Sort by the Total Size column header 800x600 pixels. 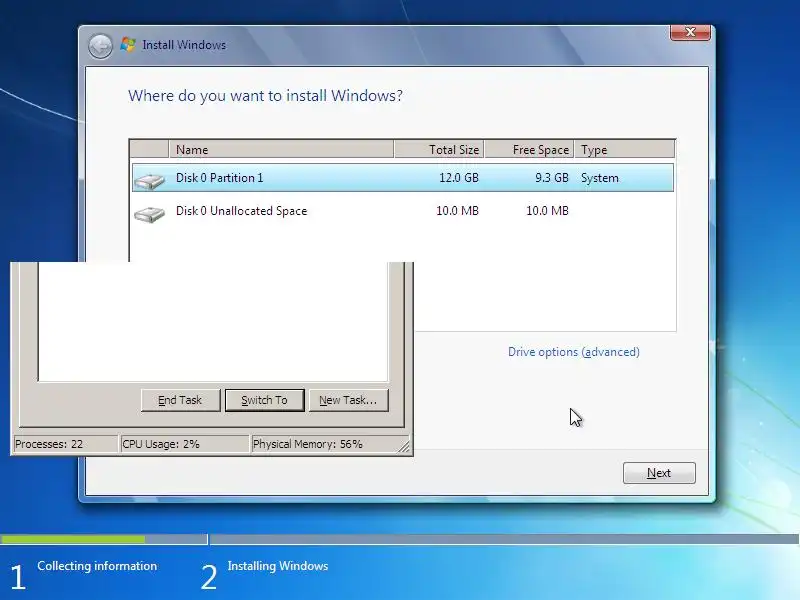click(x=439, y=149)
